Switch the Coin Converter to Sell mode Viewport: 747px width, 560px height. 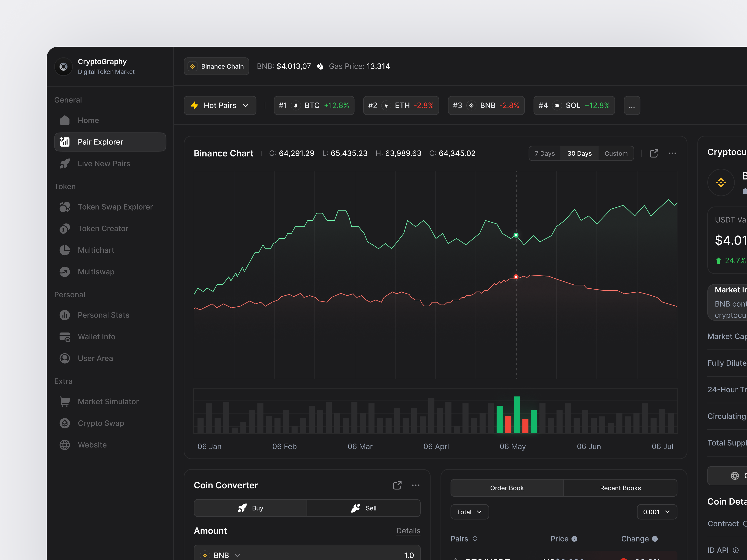coord(364,508)
